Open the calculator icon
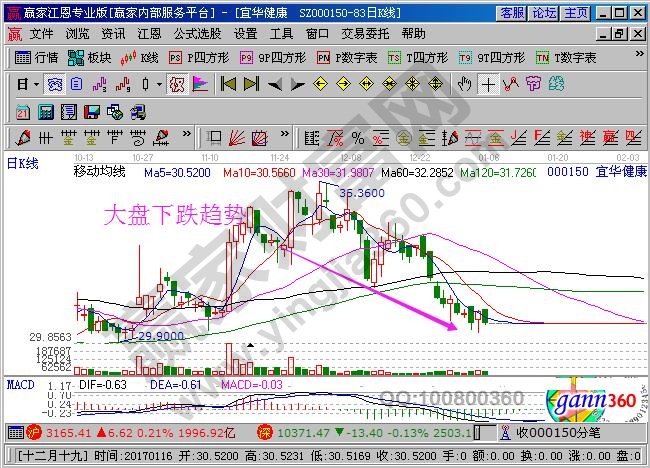Viewport: 650px width, 468px height. point(46,112)
